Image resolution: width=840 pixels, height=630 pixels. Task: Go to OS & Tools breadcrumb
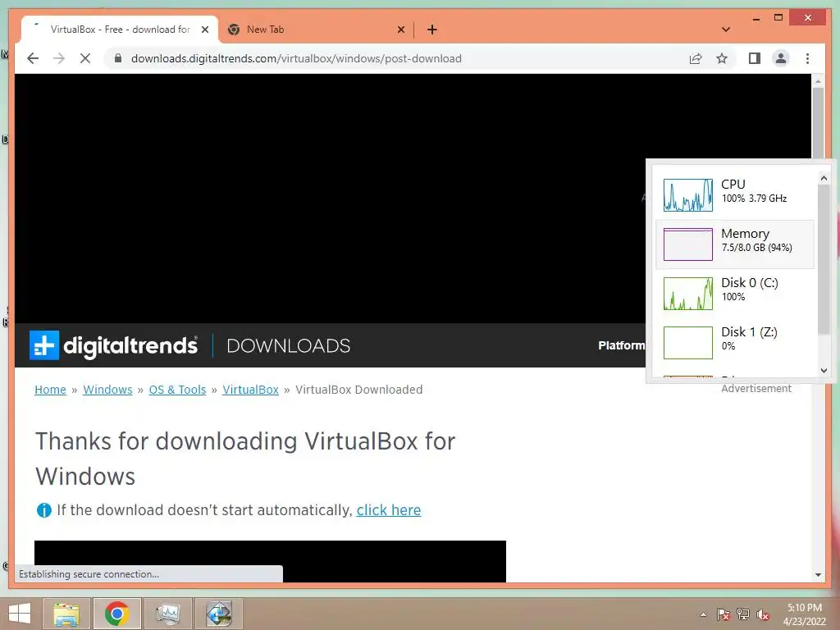(177, 390)
